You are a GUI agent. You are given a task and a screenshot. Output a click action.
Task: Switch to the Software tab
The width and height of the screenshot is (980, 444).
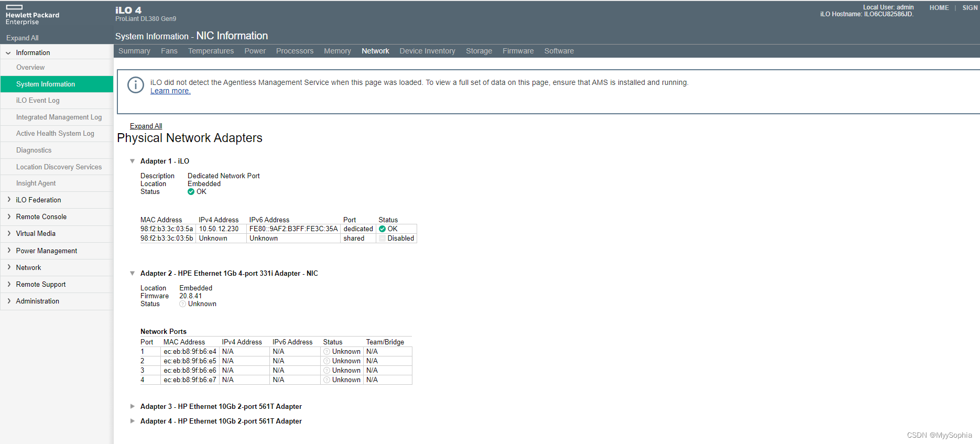[x=559, y=51]
